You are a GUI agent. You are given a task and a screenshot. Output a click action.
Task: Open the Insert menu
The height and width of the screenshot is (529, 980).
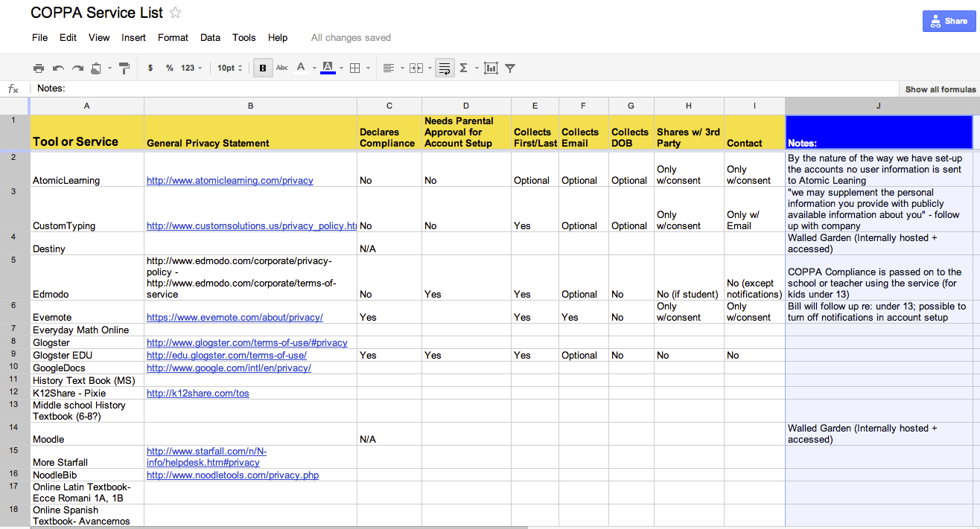click(134, 37)
